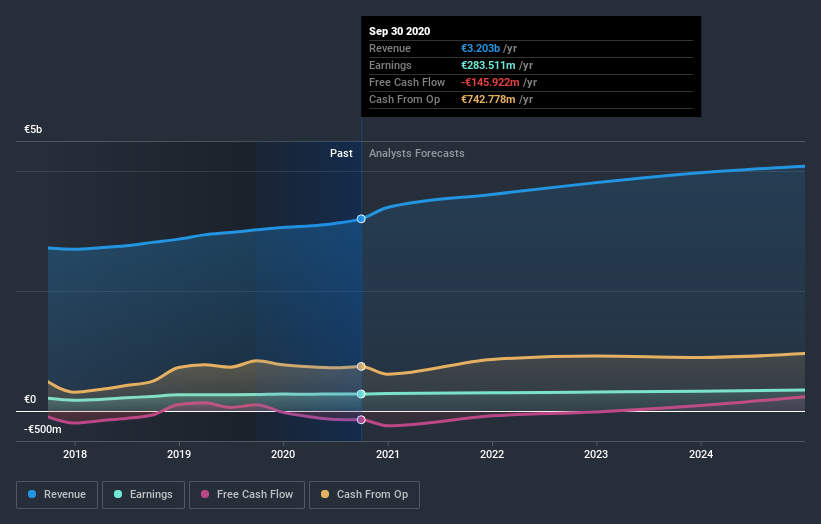
Task: Click the Cash From Op label in tooltip
Action: (x=404, y=99)
